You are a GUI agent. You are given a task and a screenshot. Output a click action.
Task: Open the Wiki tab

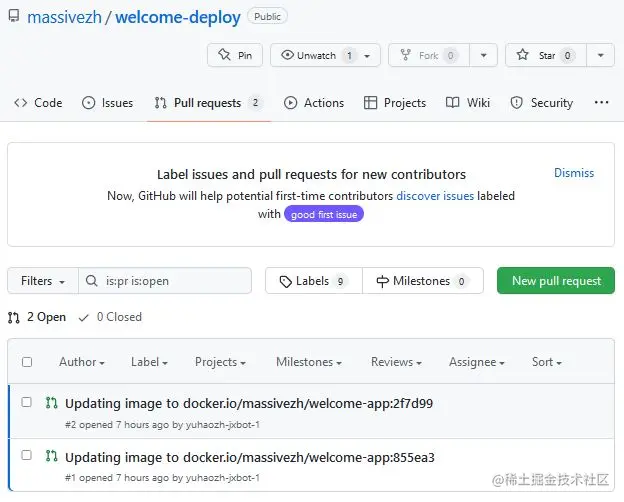(468, 103)
